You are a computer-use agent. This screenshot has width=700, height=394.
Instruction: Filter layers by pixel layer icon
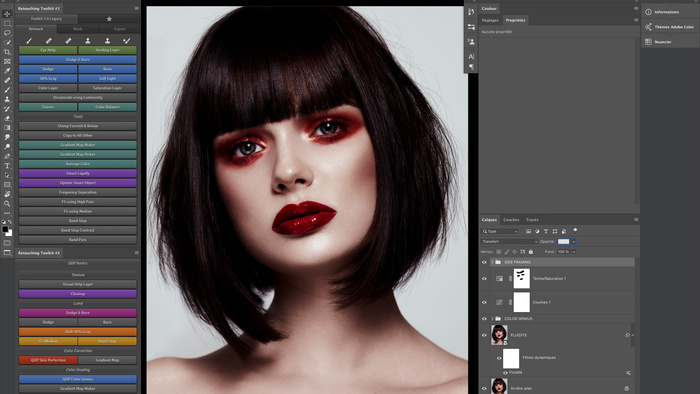click(528, 231)
